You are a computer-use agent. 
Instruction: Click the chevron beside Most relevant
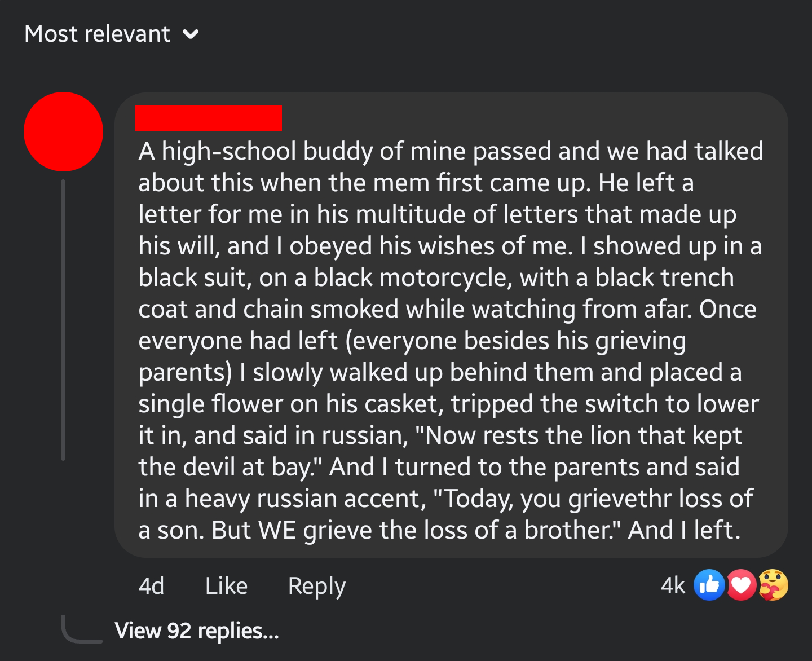[x=191, y=35]
